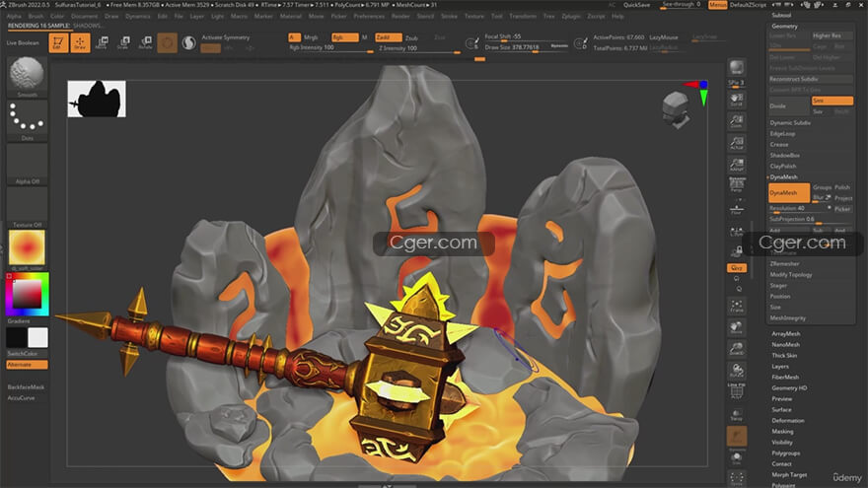The width and height of the screenshot is (868, 488).
Task: Toggle the Zsub sculpt mode
Action: click(411, 37)
